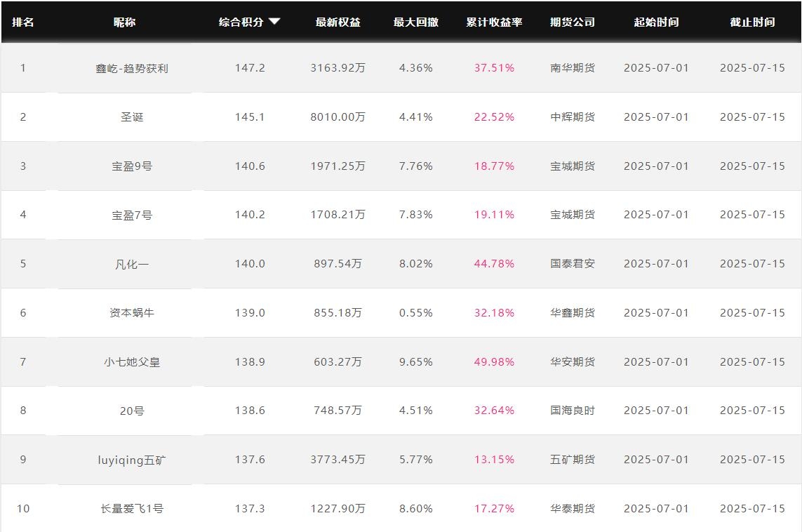Open the nickname 鑫屹-趋势获利
802x532 pixels.
click(132, 68)
